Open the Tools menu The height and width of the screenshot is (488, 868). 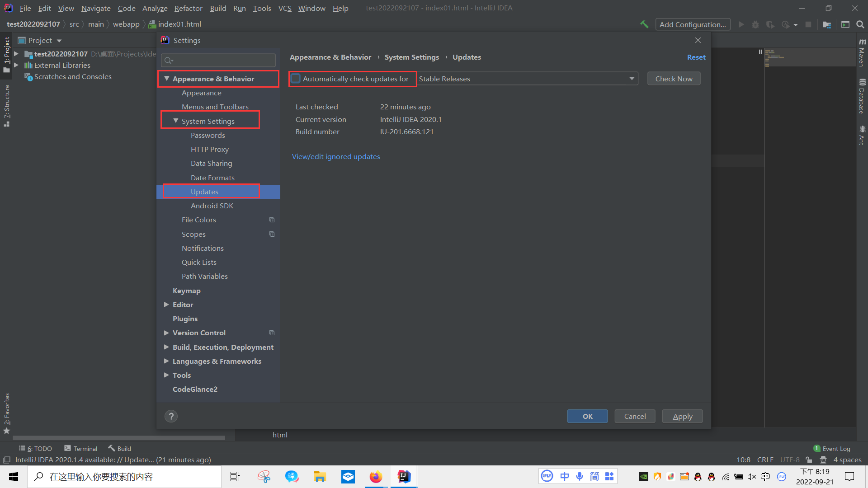pyautogui.click(x=262, y=8)
